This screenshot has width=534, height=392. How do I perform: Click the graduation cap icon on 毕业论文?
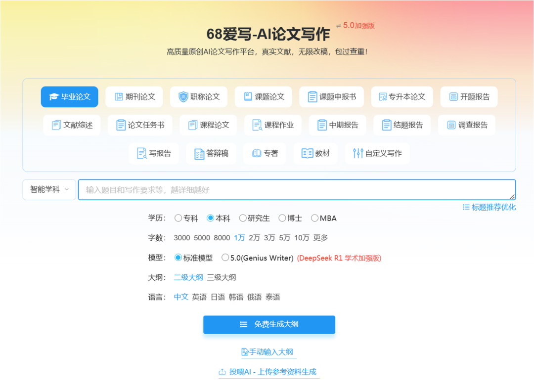tap(54, 97)
